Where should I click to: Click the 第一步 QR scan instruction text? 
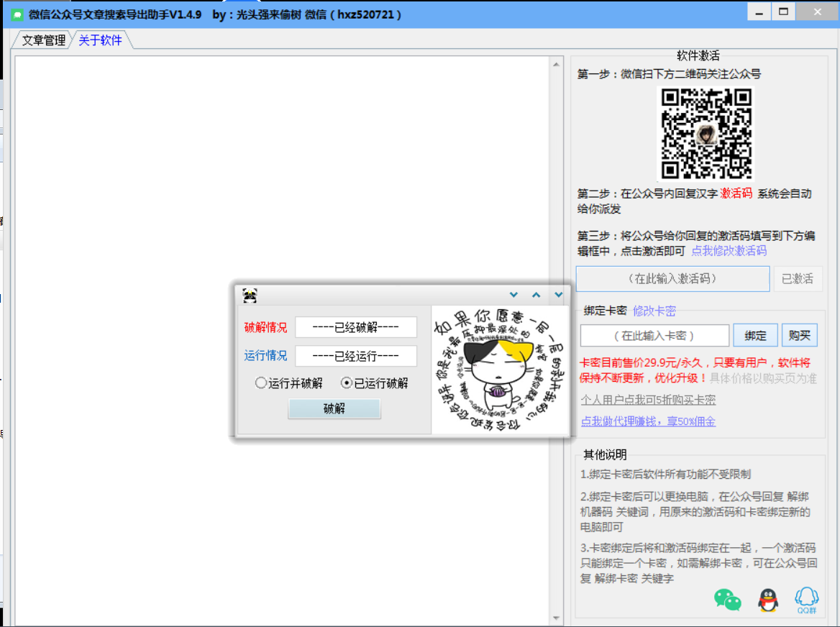[669, 74]
